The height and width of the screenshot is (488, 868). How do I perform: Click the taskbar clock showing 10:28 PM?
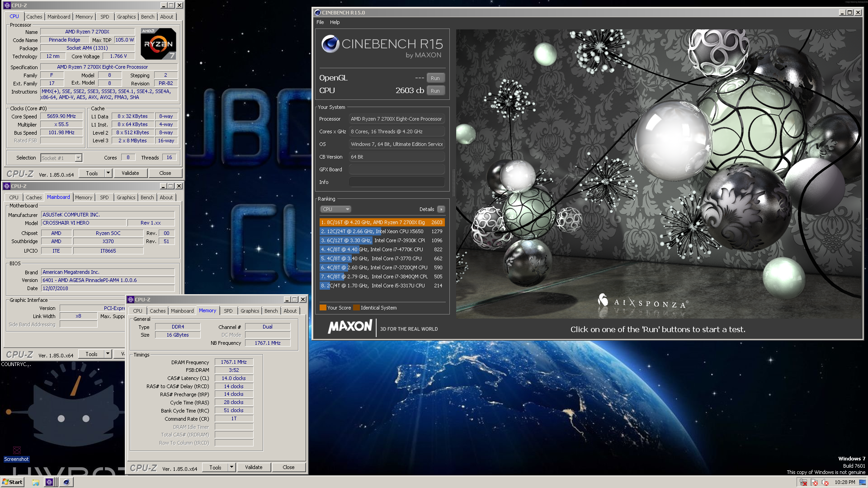pyautogui.click(x=844, y=482)
